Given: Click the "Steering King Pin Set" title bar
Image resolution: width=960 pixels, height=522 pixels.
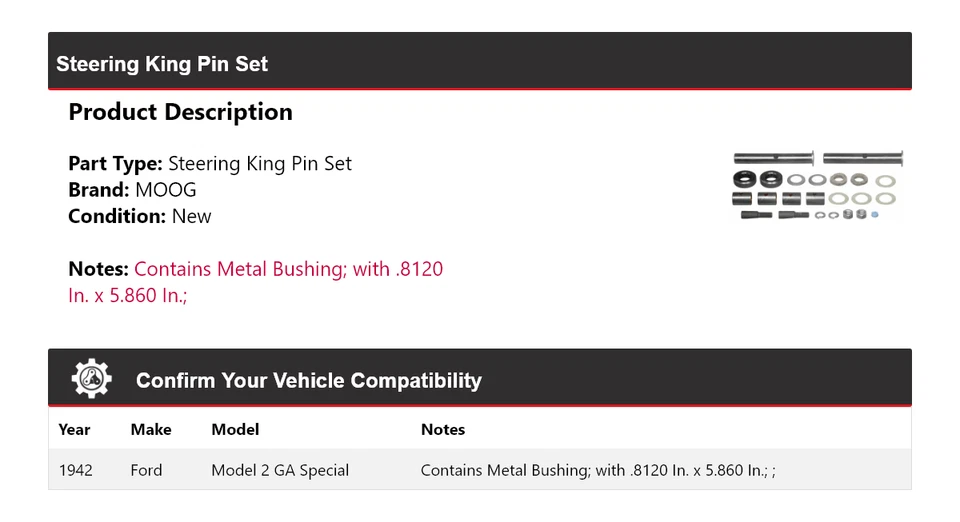Looking at the screenshot, I should click(x=162, y=64).
